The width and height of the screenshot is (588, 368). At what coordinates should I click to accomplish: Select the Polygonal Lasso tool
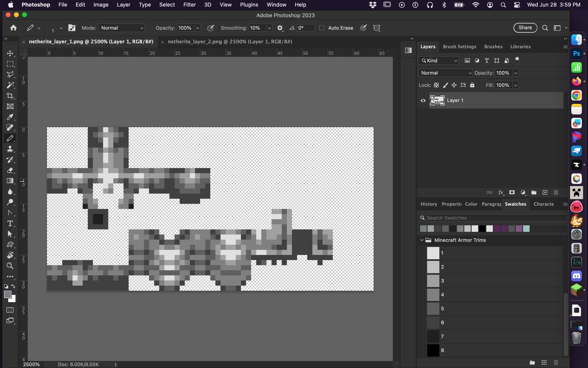(10, 74)
